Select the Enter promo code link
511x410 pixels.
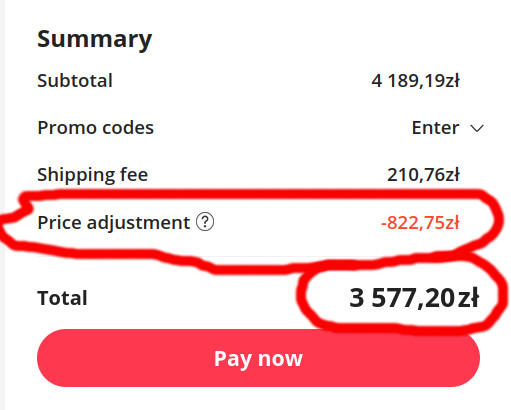435,128
